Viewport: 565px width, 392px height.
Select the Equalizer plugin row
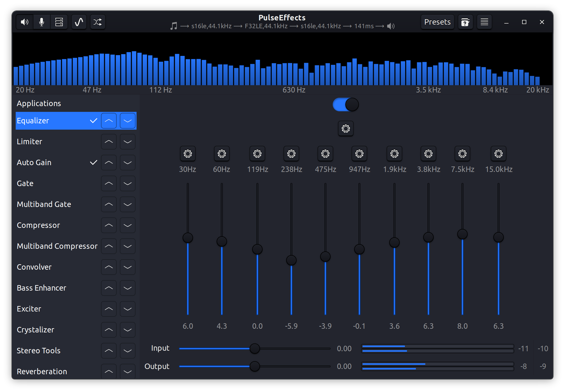[76, 121]
